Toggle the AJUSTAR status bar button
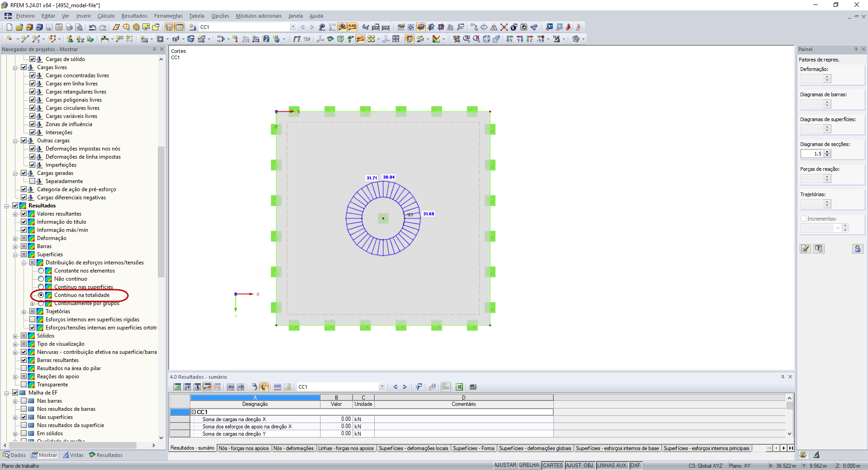This screenshot has height=470, width=868. point(505,465)
